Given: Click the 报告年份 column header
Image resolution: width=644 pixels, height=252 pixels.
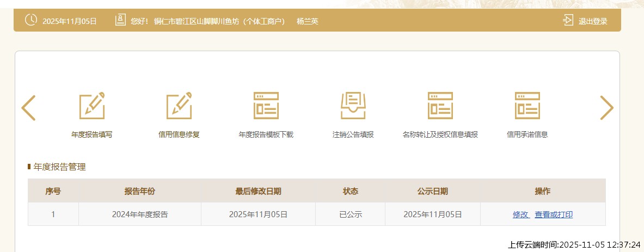Looking at the screenshot, I should click(x=140, y=191).
